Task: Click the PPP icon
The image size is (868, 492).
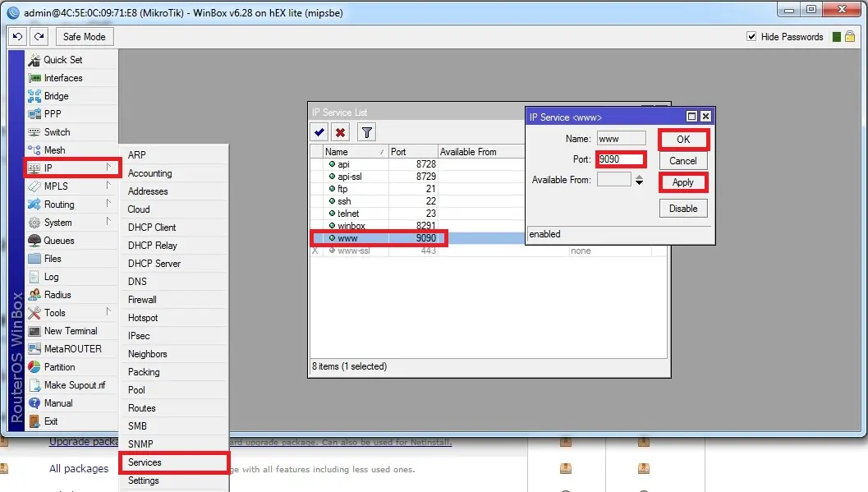Action: 34,114
